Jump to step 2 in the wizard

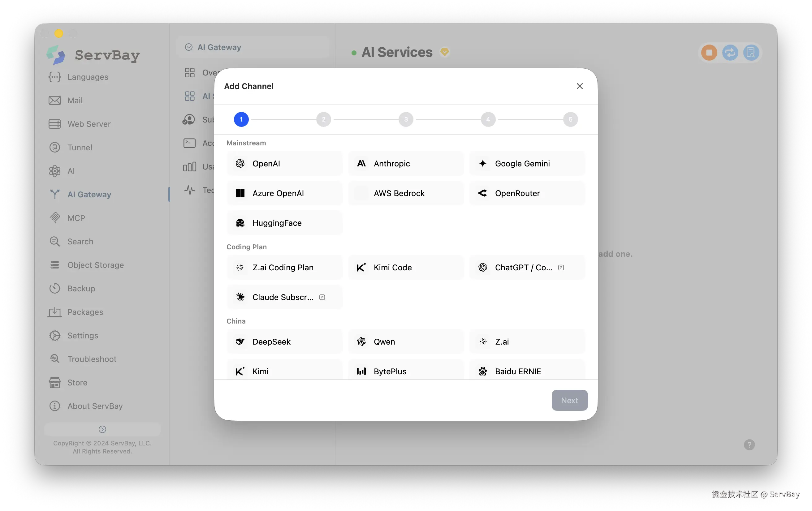(x=323, y=119)
